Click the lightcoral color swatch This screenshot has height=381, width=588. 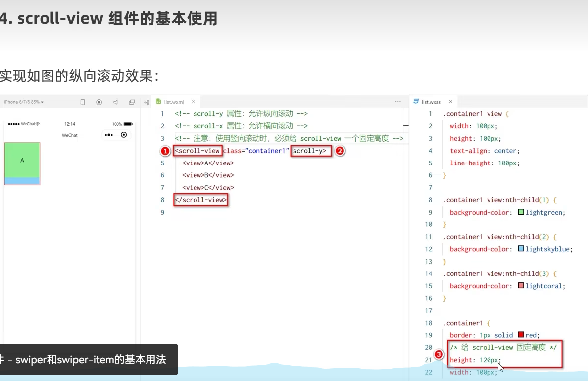click(x=521, y=285)
